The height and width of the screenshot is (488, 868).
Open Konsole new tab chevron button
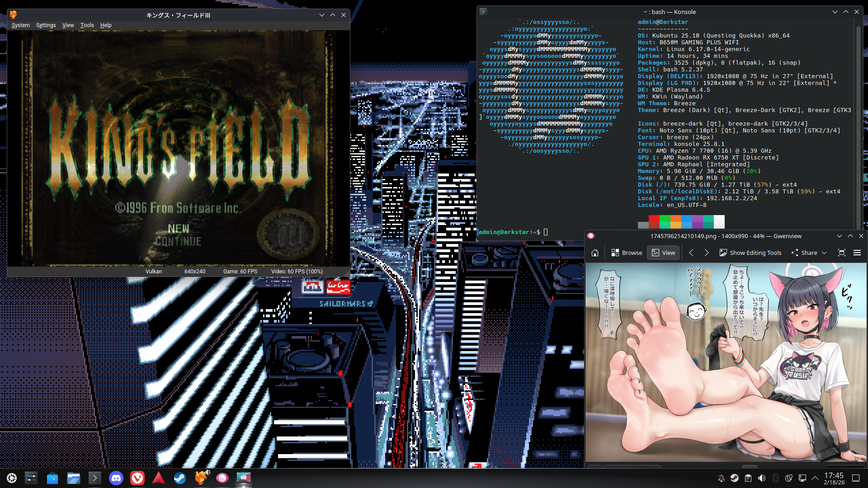pos(483,12)
